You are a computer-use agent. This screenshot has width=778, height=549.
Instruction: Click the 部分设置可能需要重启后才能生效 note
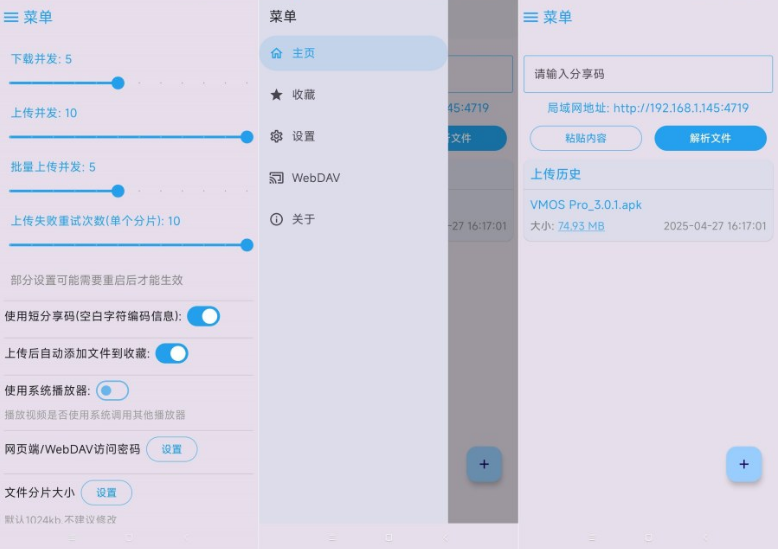(x=97, y=280)
